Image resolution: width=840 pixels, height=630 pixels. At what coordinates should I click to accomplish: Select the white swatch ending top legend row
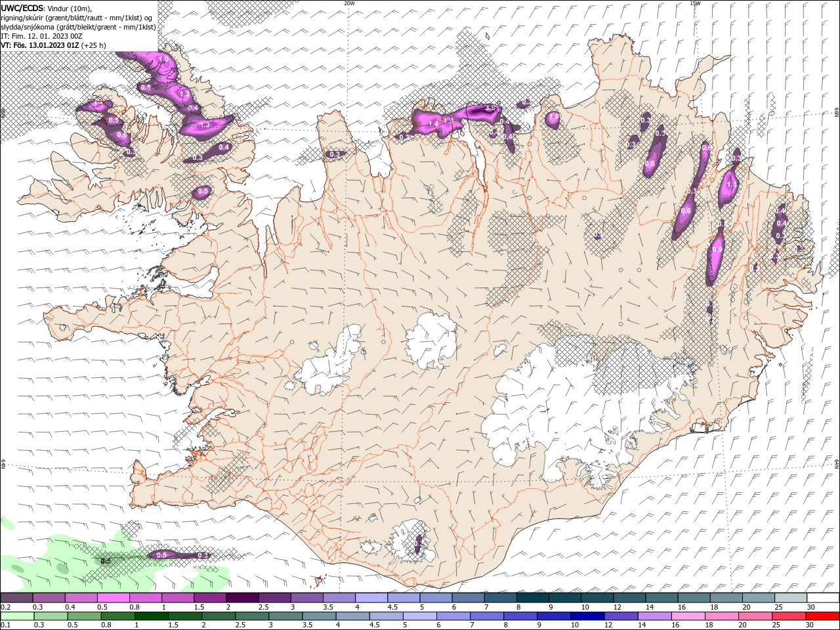pyautogui.click(x=822, y=598)
